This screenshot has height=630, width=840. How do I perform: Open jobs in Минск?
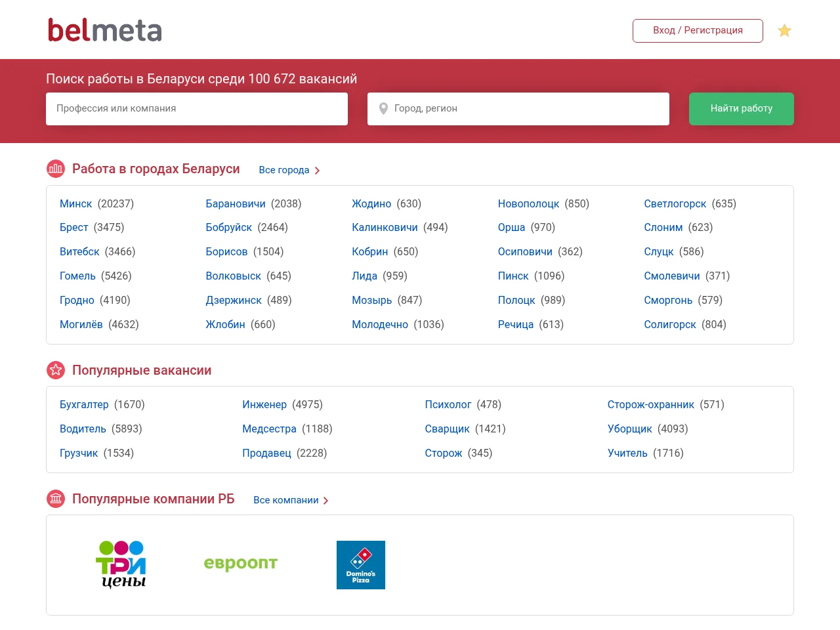click(x=76, y=203)
